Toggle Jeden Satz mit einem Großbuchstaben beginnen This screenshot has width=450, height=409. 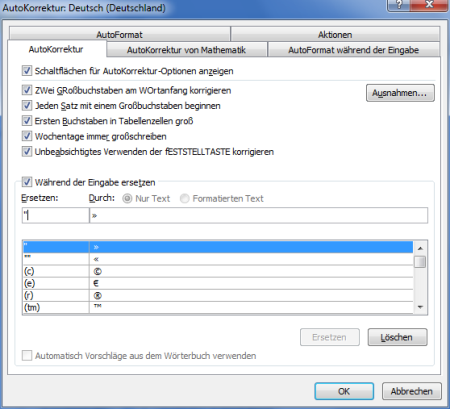tap(27, 106)
